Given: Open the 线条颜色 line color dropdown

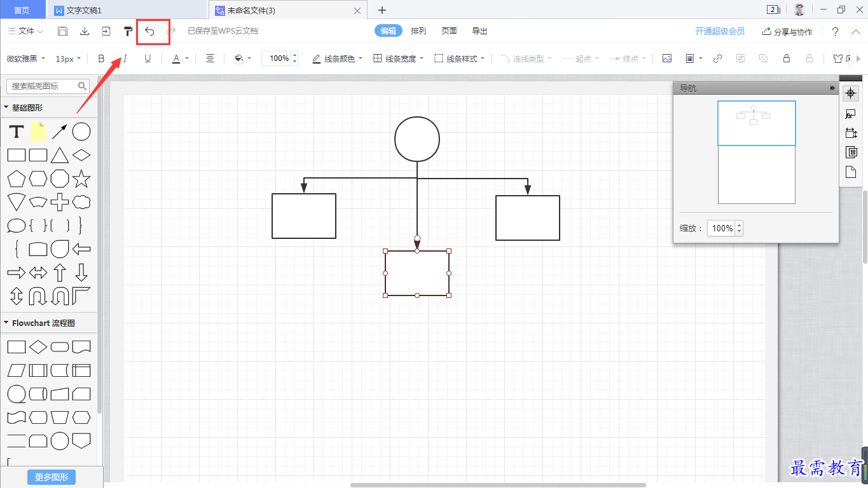Looking at the screenshot, I should 338,58.
